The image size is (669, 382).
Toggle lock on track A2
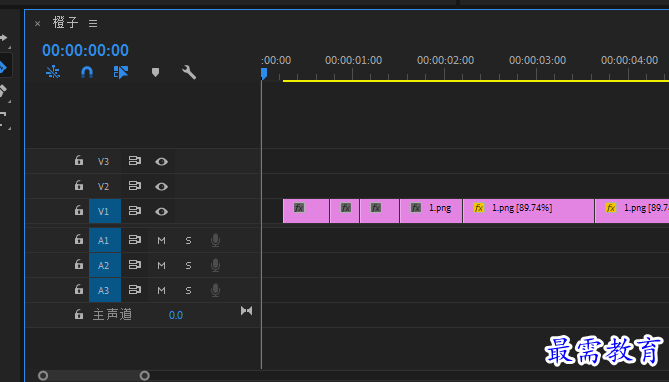coord(79,265)
